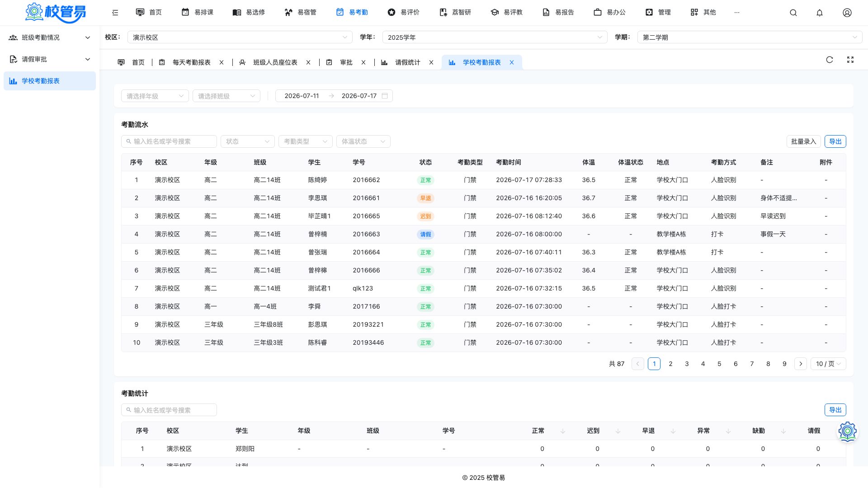Click the previous page arrow

click(x=638, y=364)
